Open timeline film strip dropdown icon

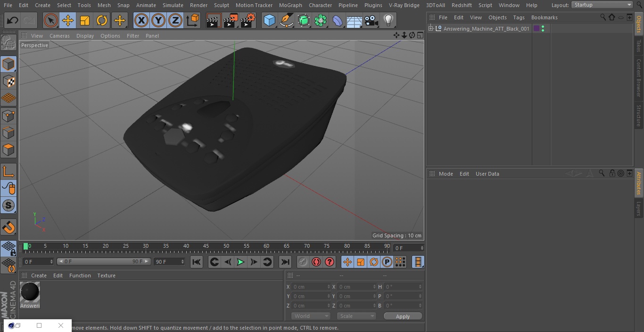[418, 262]
